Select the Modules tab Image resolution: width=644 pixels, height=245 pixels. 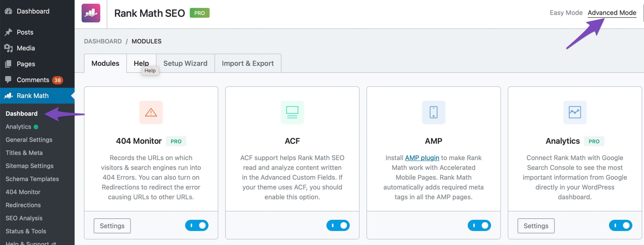[105, 63]
